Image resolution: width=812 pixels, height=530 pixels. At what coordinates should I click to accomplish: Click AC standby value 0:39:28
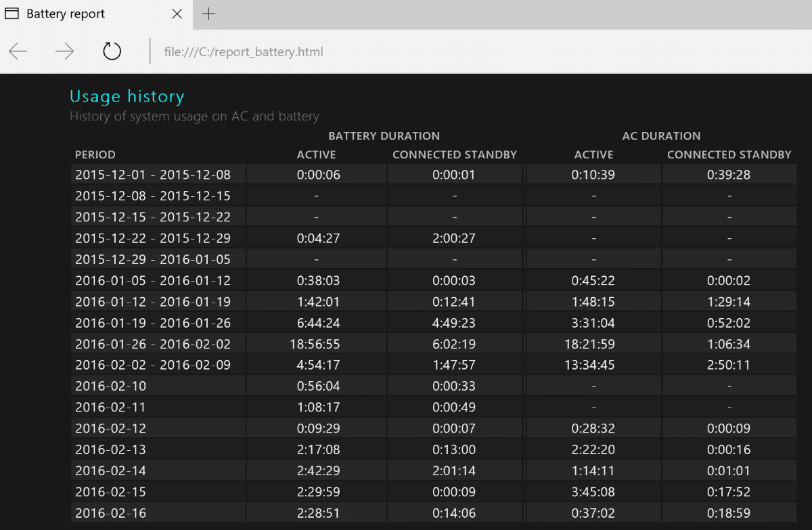729,175
